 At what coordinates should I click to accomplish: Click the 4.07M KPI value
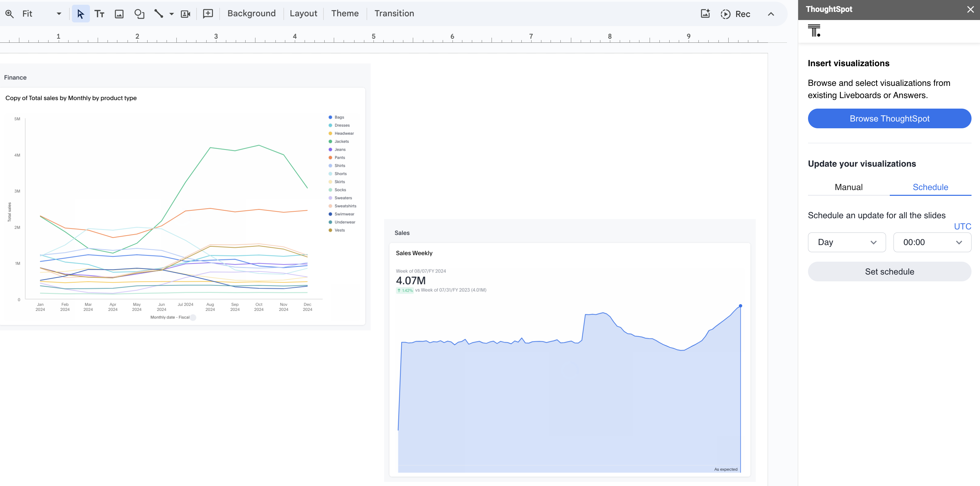(x=410, y=280)
